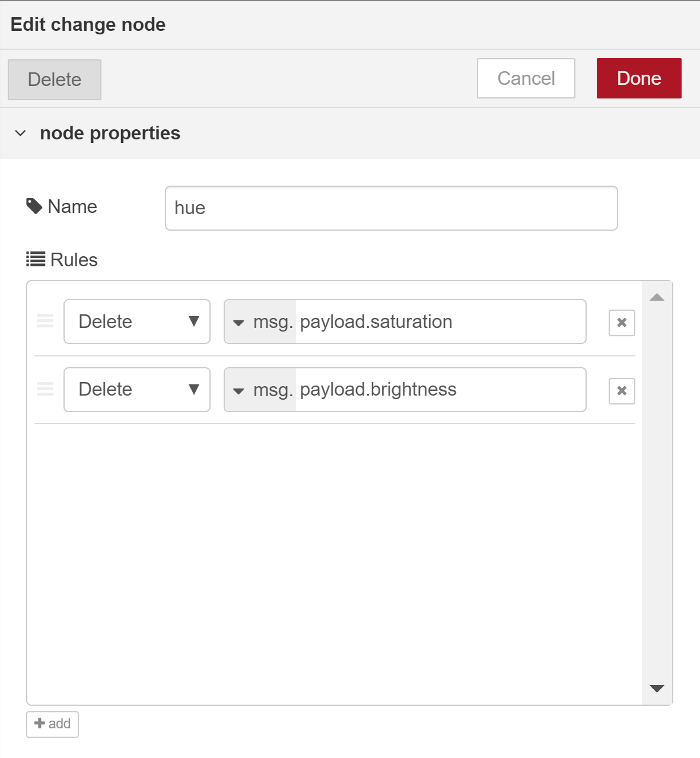This screenshot has height=758, width=700.
Task: Collapse the node properties section
Action: click(x=21, y=133)
